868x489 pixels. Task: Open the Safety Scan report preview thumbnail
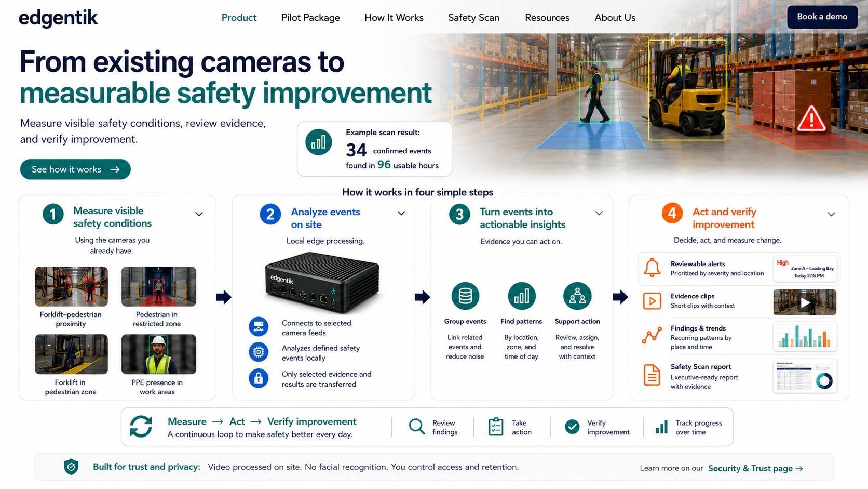(x=805, y=376)
